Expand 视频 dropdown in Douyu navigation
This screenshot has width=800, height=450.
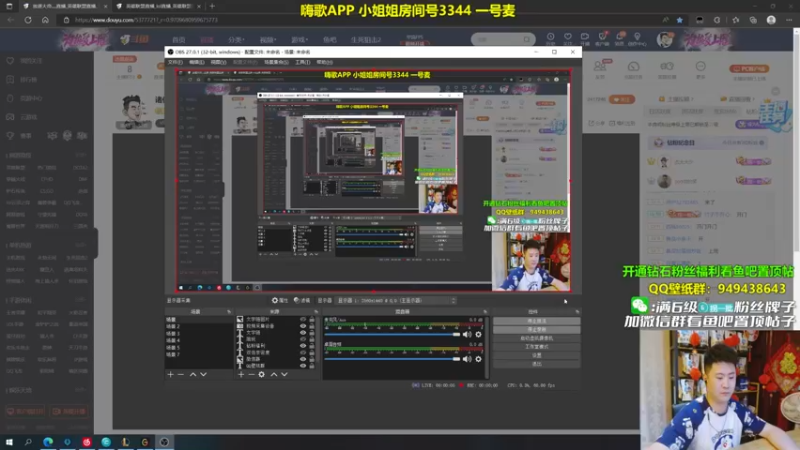click(268, 40)
